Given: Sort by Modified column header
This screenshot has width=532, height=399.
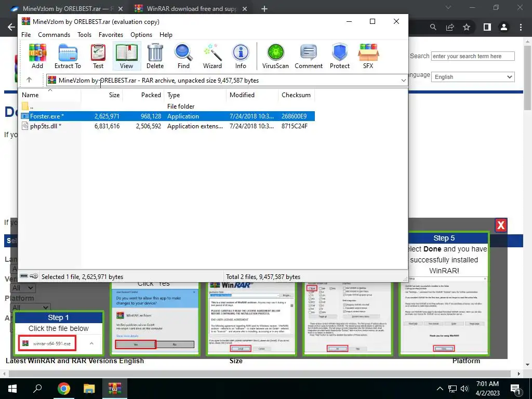Looking at the screenshot, I should (x=252, y=95).
